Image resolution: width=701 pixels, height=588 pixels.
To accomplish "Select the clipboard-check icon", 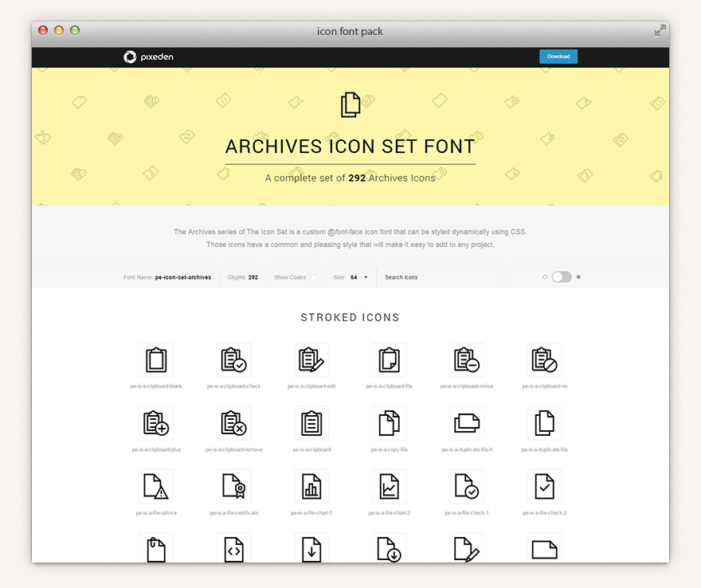I will (x=234, y=359).
